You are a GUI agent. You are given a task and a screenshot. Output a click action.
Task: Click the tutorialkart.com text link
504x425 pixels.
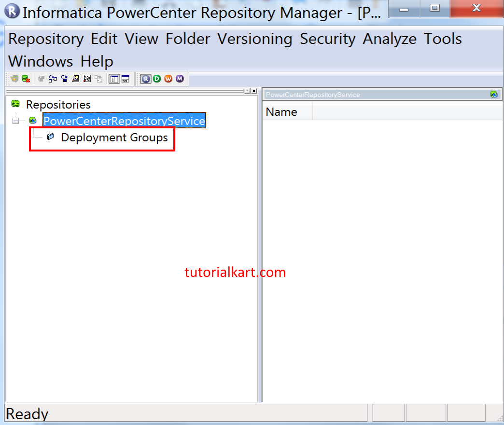tap(235, 272)
